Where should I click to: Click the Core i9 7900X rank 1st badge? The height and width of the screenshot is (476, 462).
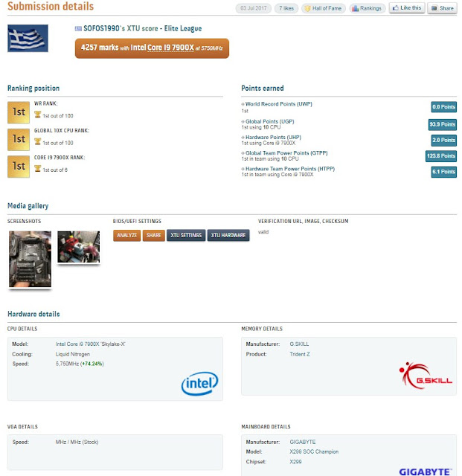(x=19, y=167)
